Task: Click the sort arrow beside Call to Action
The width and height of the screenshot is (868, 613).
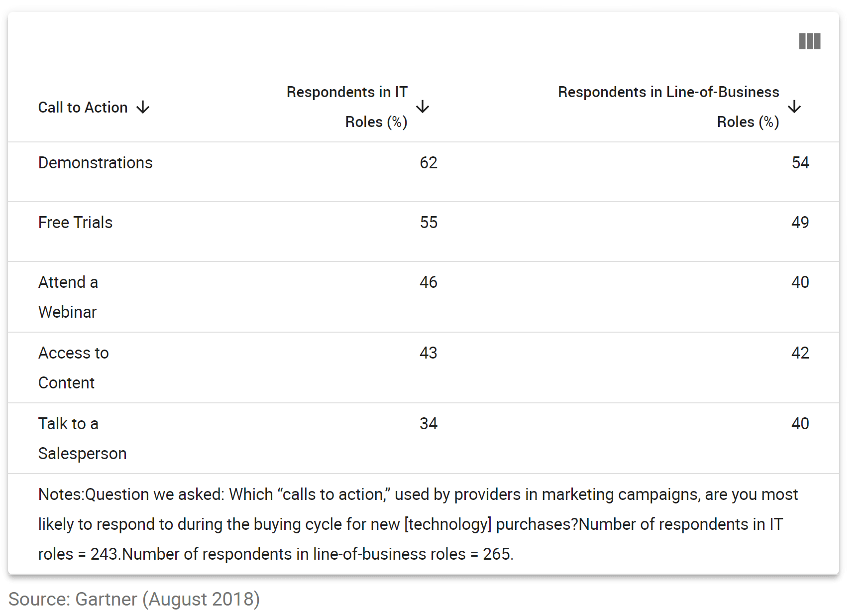Action: [x=143, y=108]
